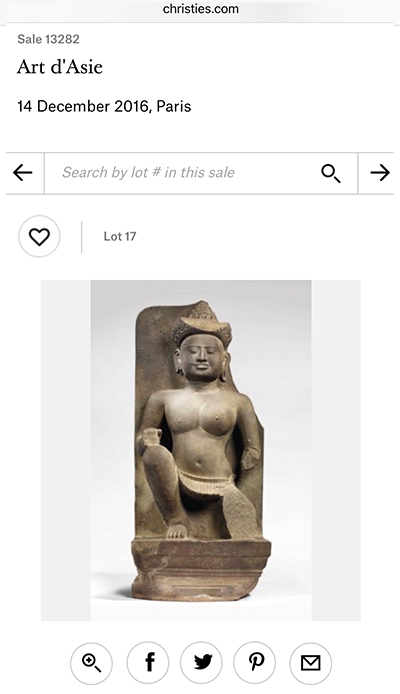
Task: Click the statue's carved pedestal in photo
Action: point(201,569)
